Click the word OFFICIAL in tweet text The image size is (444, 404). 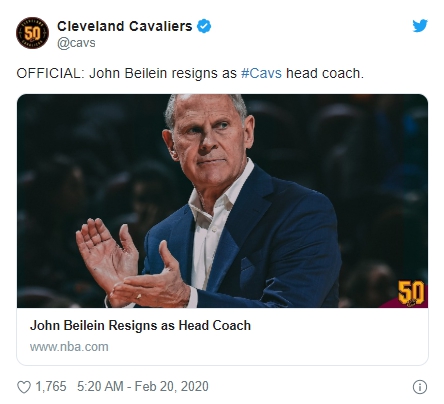[x=48, y=73]
